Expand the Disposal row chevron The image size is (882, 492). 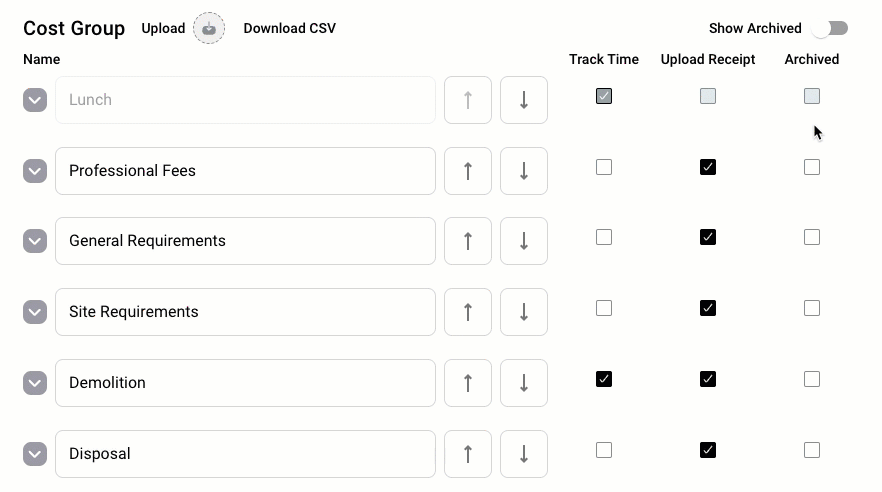coord(35,454)
